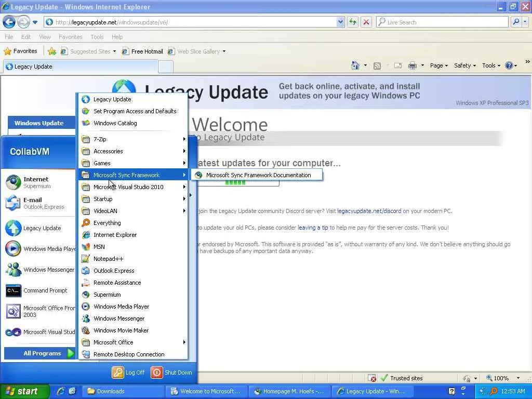Click the Help question mark icon
The image size is (532, 399).
509,65
